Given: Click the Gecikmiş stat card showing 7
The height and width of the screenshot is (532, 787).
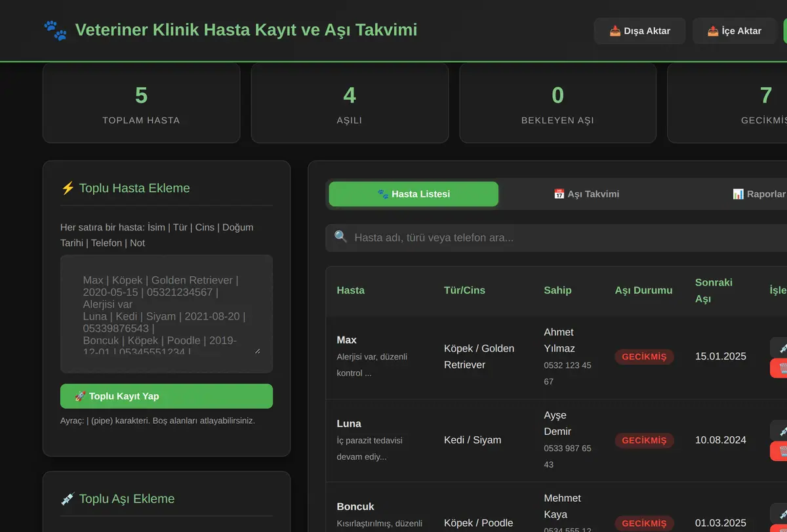Looking at the screenshot, I should [x=727, y=103].
